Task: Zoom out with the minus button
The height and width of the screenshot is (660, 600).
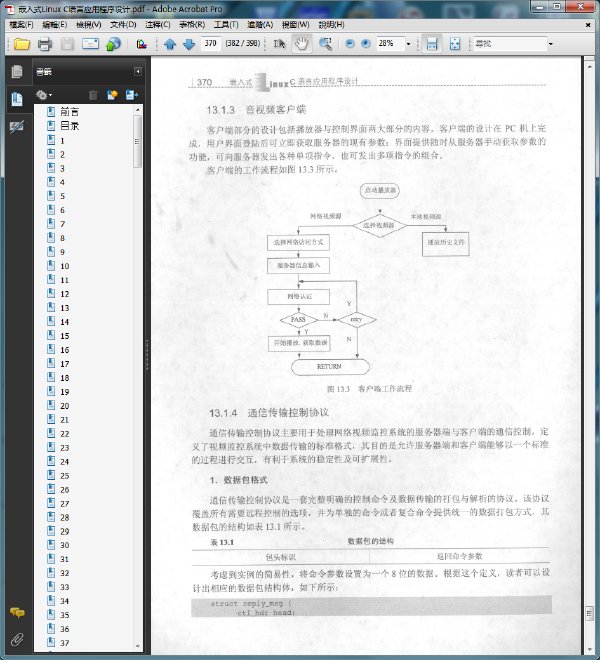Action: click(x=349, y=44)
